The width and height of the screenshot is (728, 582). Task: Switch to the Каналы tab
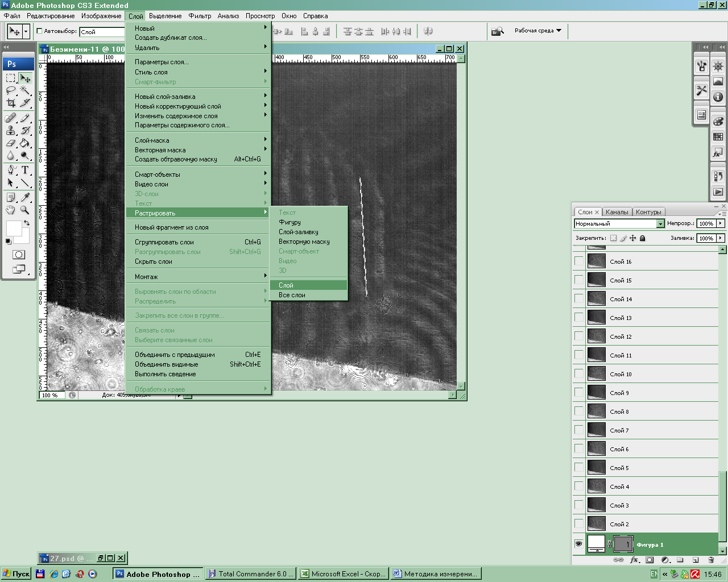click(x=617, y=212)
